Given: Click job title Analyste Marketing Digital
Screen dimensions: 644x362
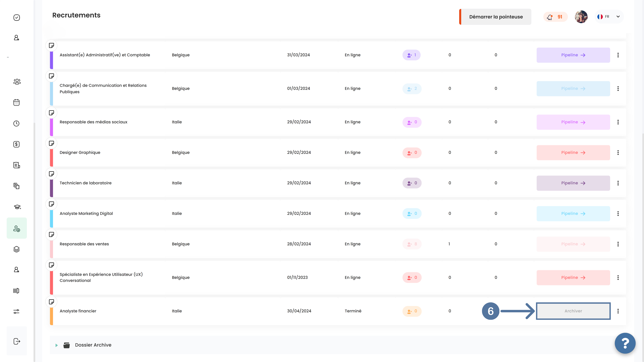Looking at the screenshot, I should coord(86,213).
